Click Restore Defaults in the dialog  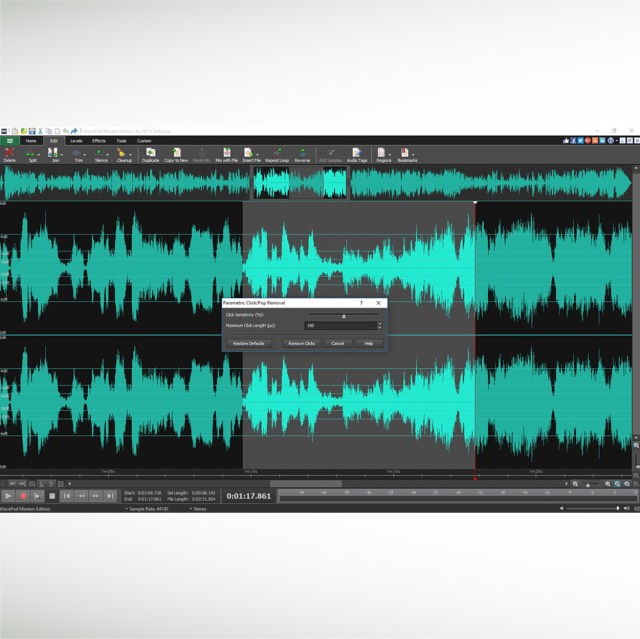click(249, 343)
